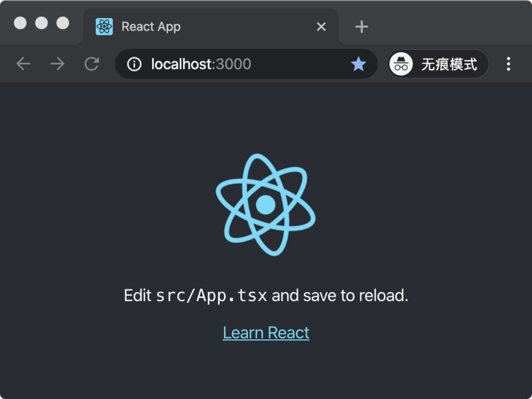Reload the localhost:3000 page

tap(91, 64)
